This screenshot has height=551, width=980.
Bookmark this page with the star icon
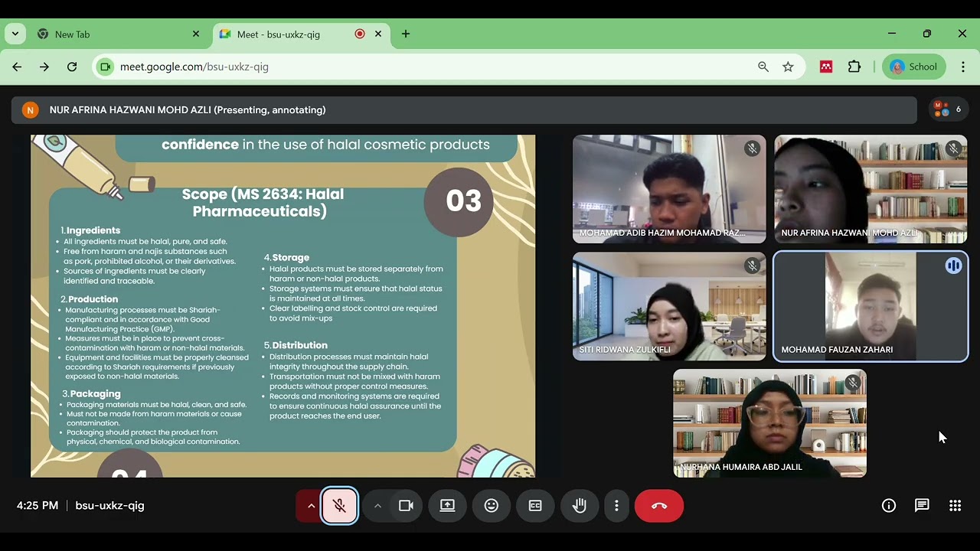click(x=788, y=67)
